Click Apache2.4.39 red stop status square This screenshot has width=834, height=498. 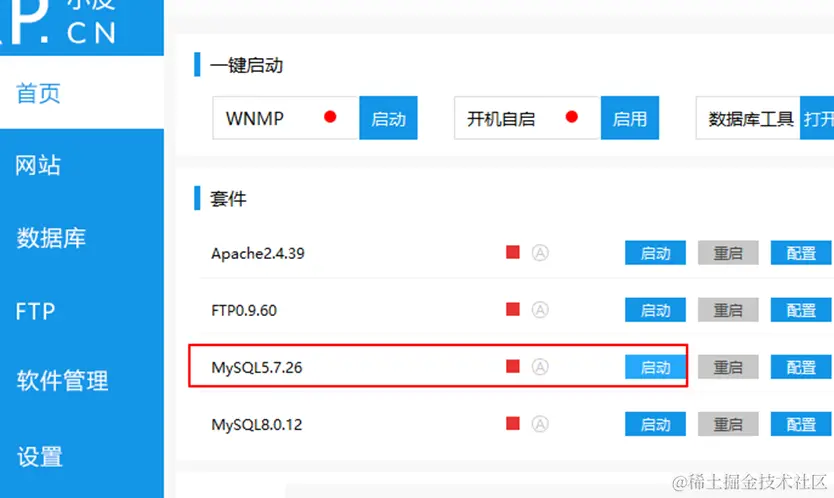tap(513, 252)
